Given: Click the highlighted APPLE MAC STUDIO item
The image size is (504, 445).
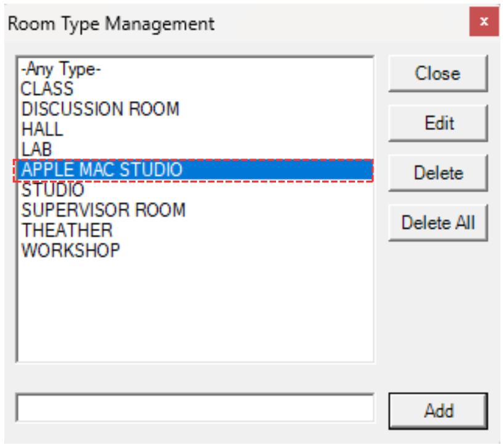Looking at the screenshot, I should (102, 169).
